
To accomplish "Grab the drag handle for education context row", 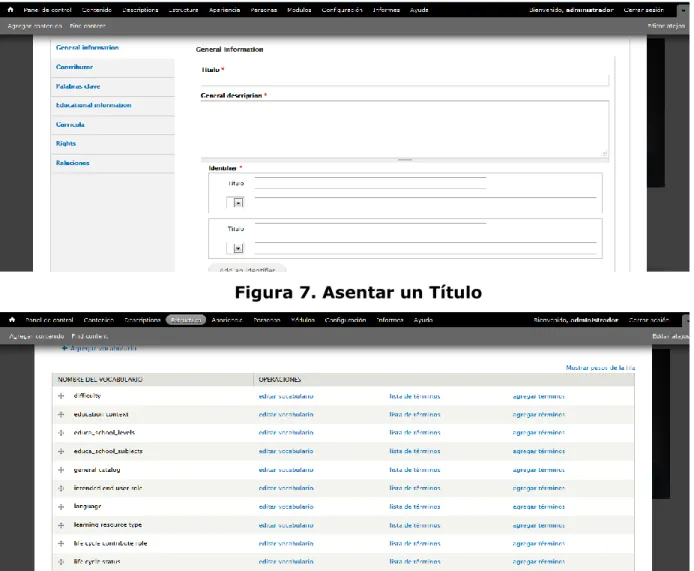I will click(61, 414).
